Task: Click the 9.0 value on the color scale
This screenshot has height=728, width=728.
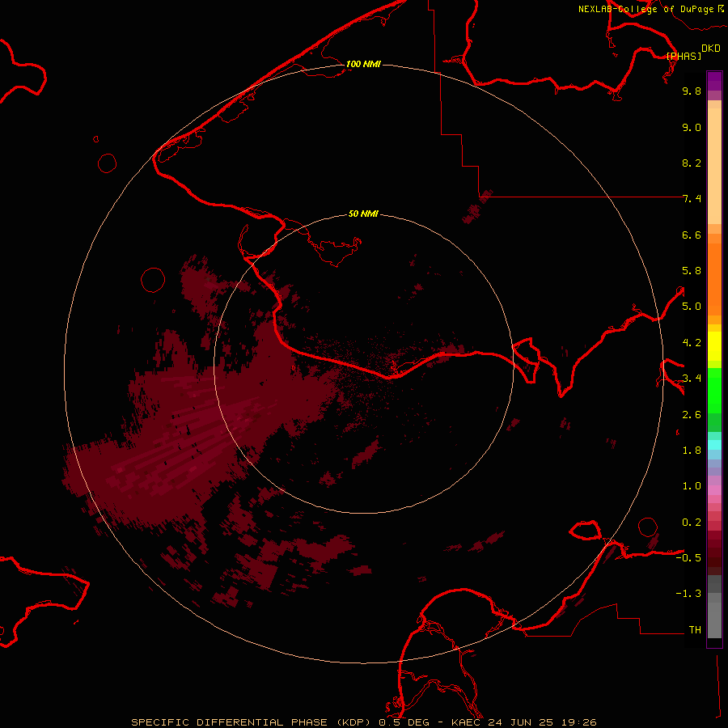Action: point(692,127)
